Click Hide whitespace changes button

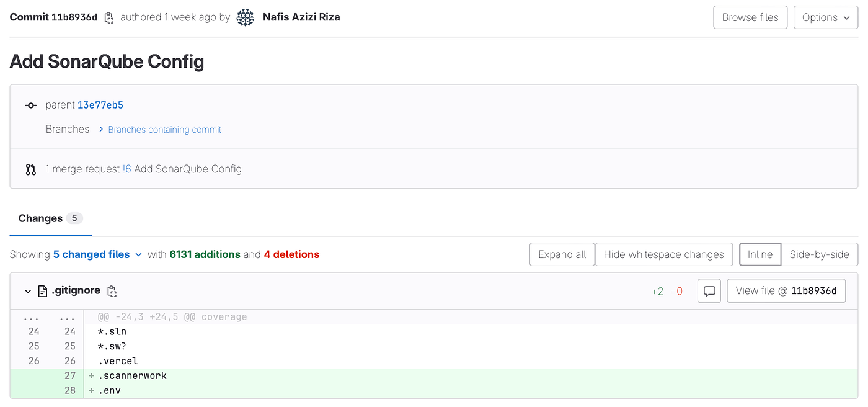[664, 254]
